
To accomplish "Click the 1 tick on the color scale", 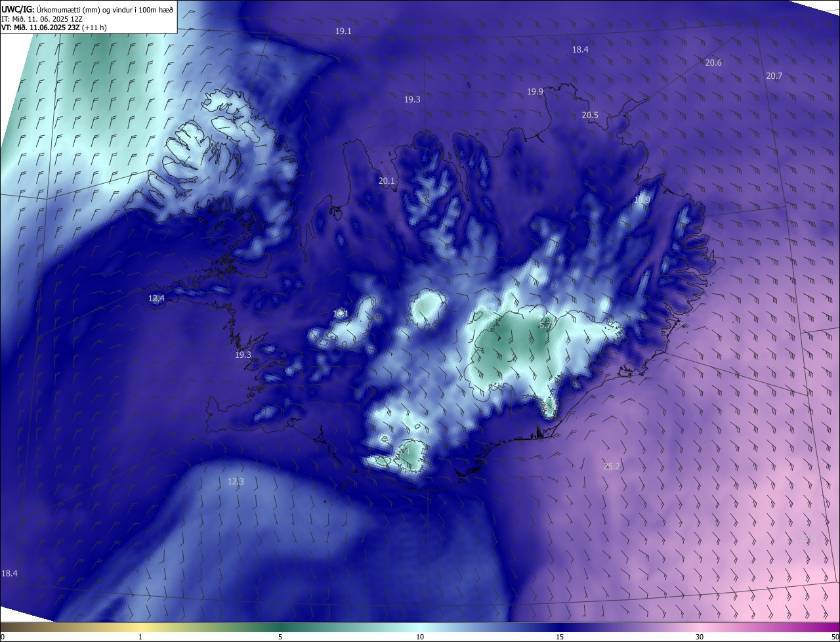I will pyautogui.click(x=141, y=637).
